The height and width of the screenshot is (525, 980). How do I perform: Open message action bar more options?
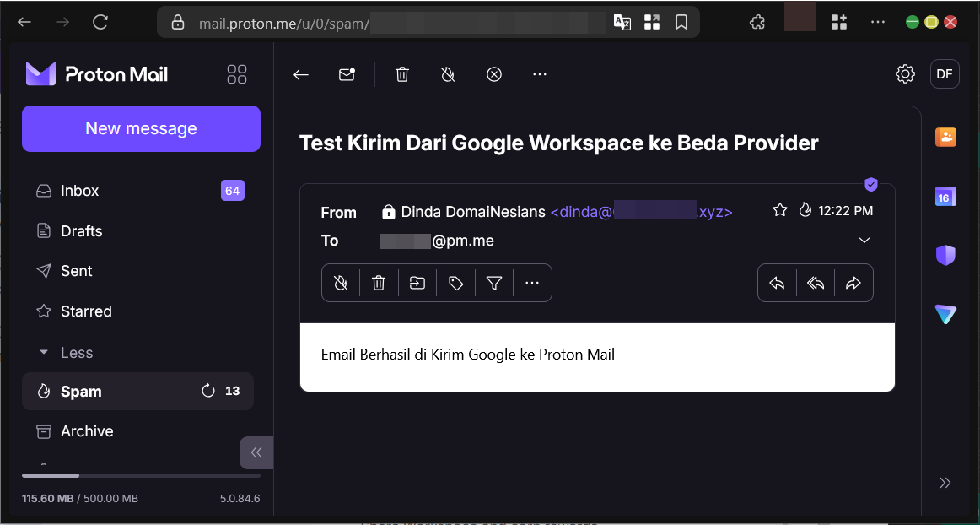532,284
